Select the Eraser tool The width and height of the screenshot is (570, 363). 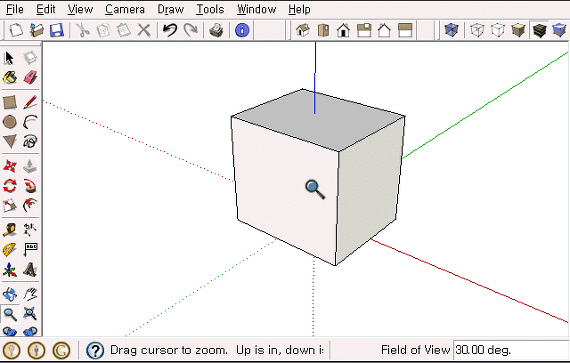(30, 77)
